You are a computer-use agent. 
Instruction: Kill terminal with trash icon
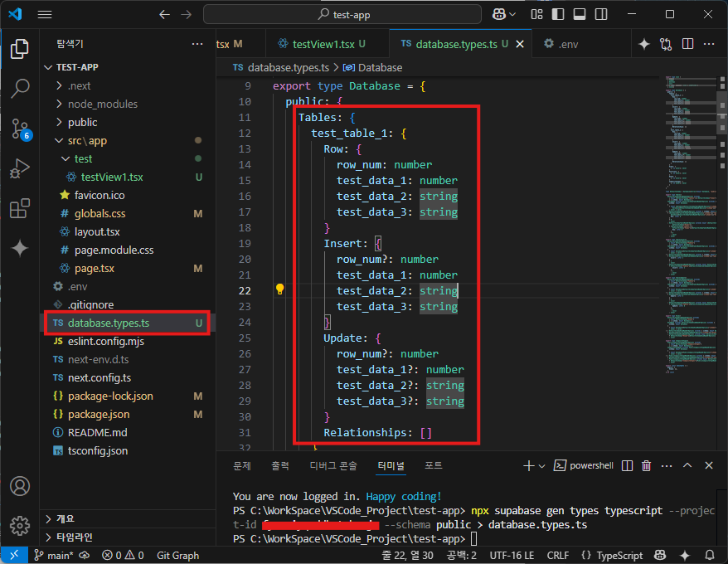[x=646, y=465]
